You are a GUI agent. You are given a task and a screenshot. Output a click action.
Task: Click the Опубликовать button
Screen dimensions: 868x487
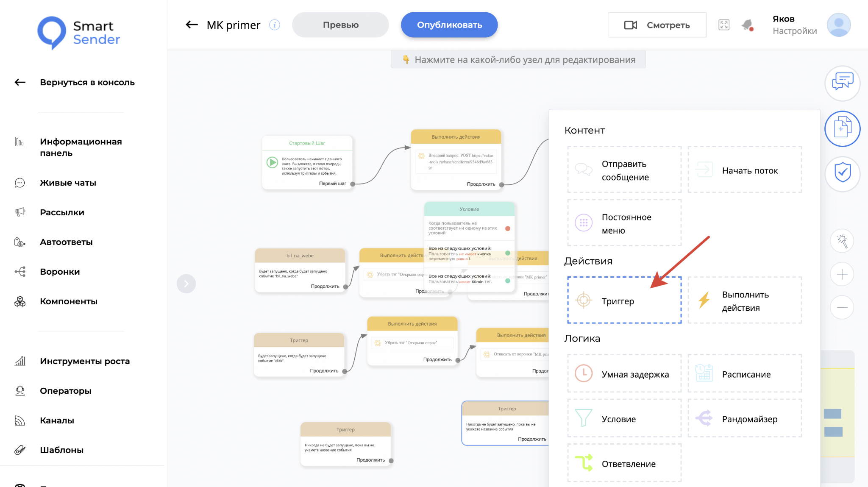(449, 25)
